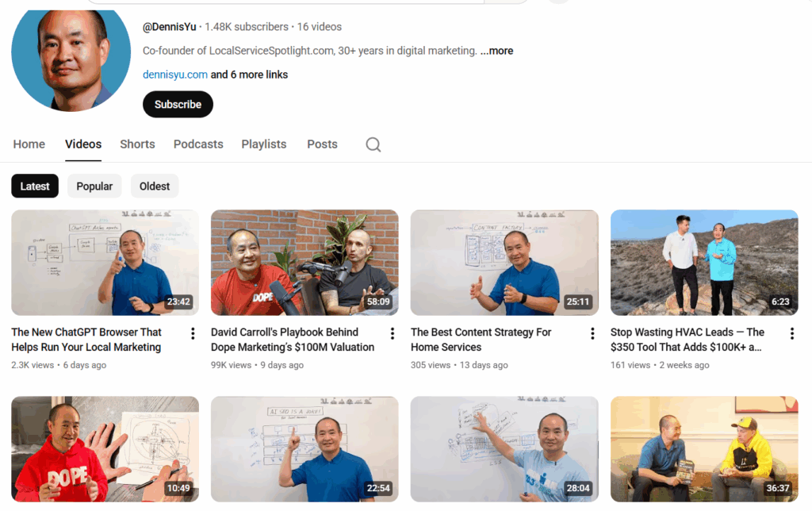The height and width of the screenshot is (511, 812).
Task: Open options menu for ChatGPT Browser video
Action: [193, 333]
